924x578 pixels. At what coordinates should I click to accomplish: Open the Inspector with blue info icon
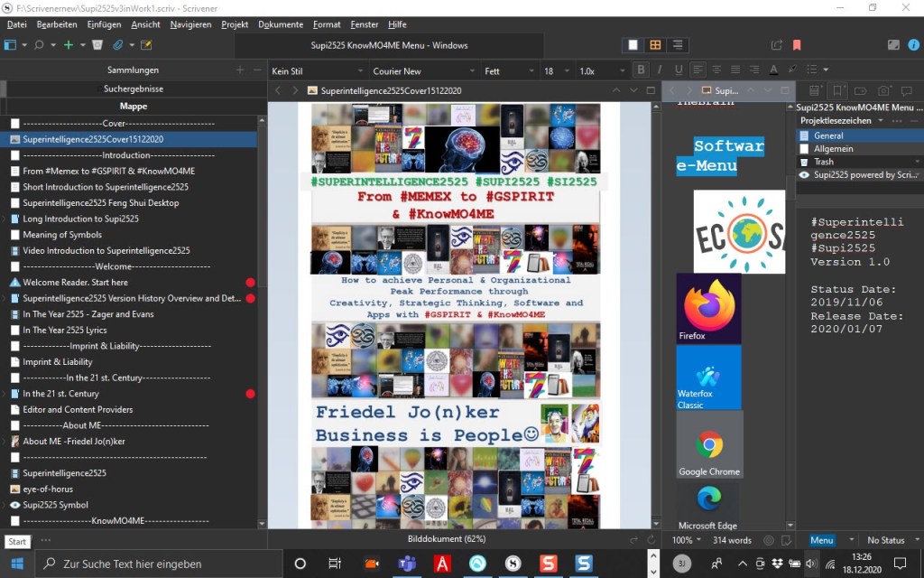click(x=914, y=44)
